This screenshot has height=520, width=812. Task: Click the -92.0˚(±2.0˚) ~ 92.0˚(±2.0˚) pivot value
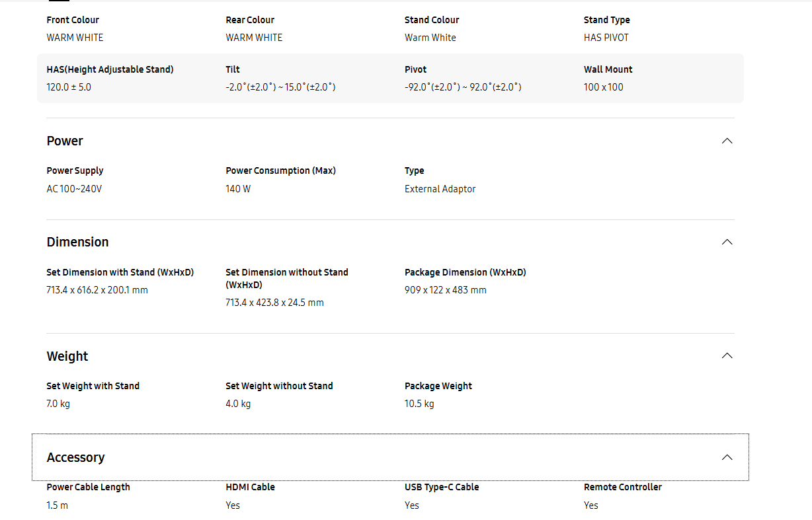pos(463,87)
